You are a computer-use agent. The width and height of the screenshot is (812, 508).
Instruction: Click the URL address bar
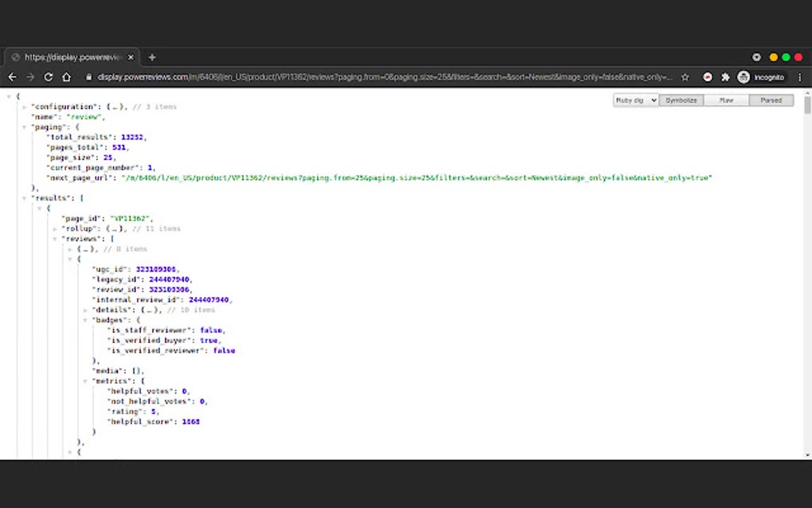[x=385, y=77]
